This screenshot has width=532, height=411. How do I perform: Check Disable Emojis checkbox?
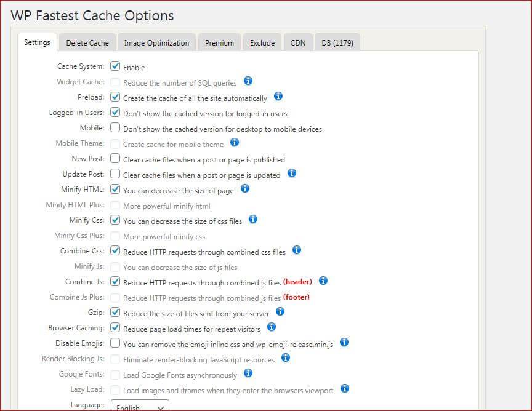point(115,343)
